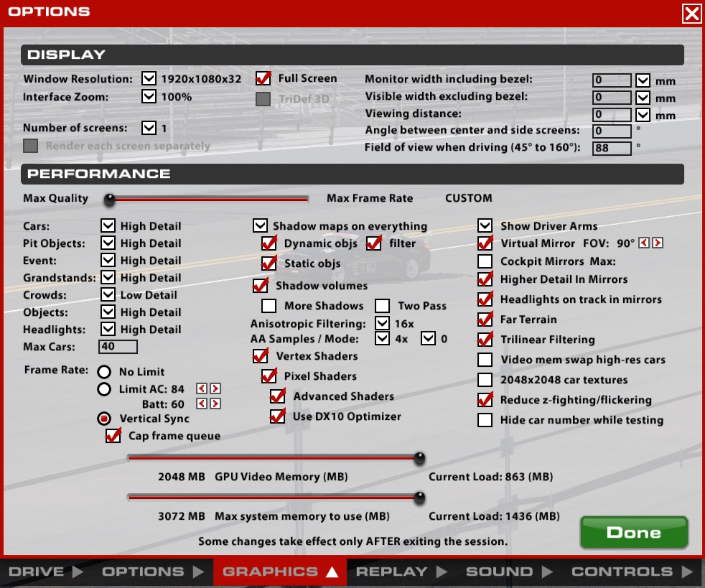Disable the Full Screen checkbox
The image size is (705, 588).
(x=263, y=78)
